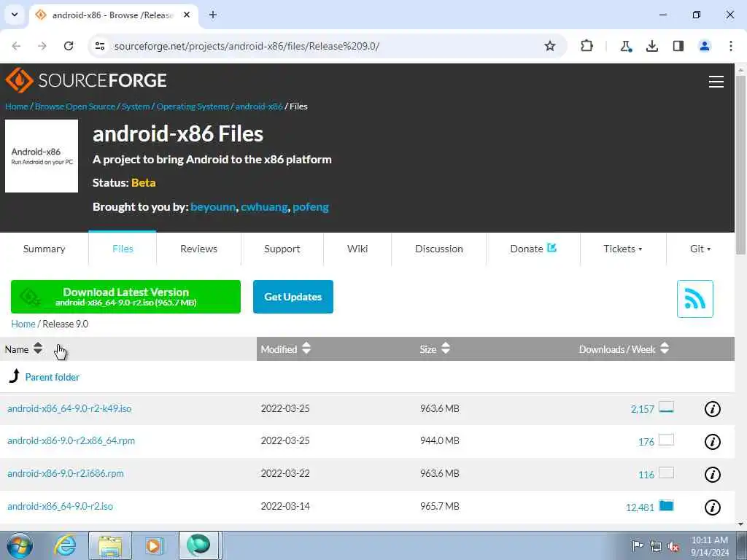
Task: Subscribe via the RSS feed icon
Action: click(694, 298)
